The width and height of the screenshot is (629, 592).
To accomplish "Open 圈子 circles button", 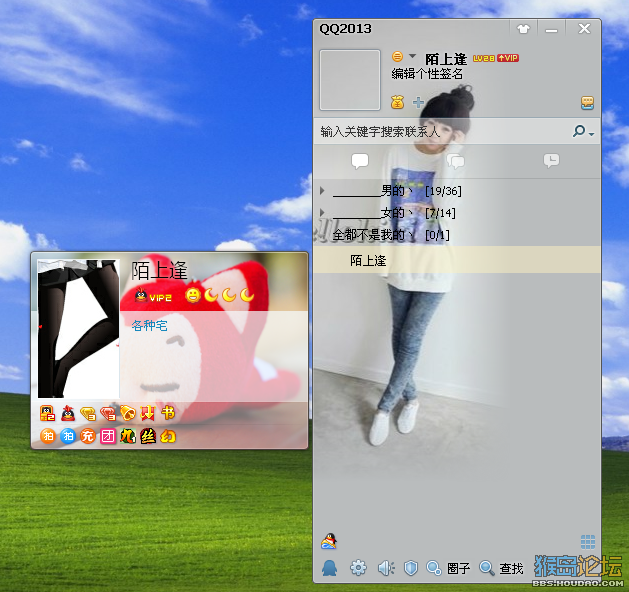I will 448,568.
